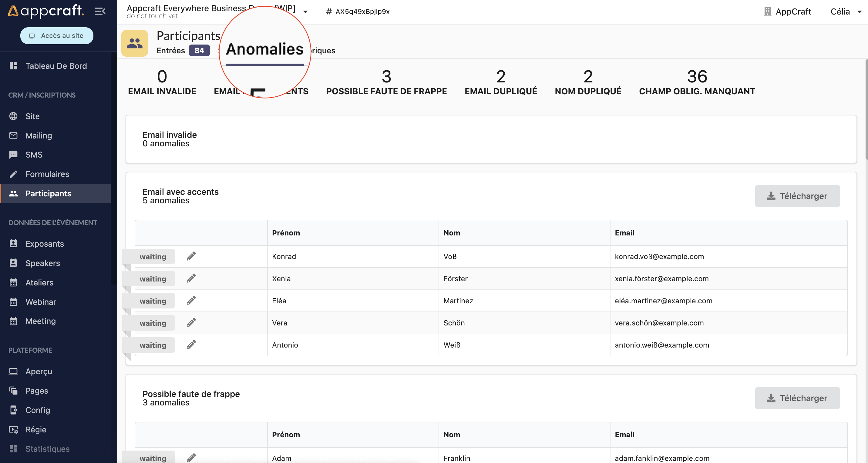Click the yellow Participants group icon

[134, 43]
